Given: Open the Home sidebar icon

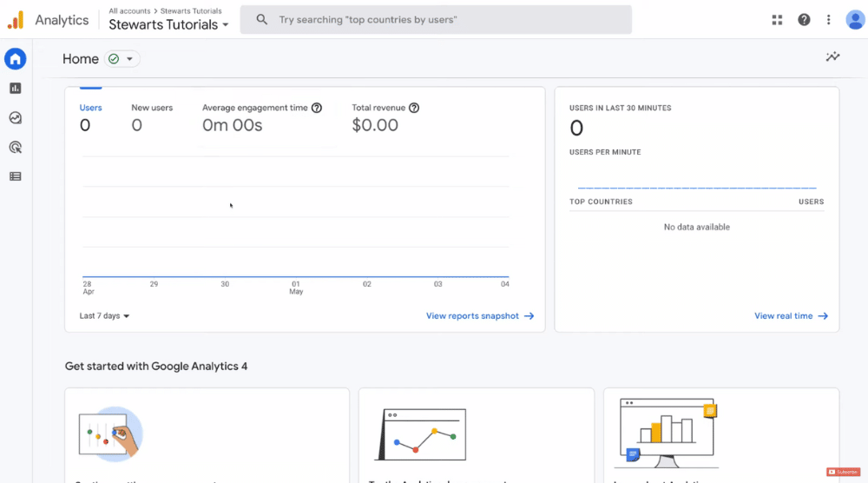Looking at the screenshot, I should pos(16,59).
